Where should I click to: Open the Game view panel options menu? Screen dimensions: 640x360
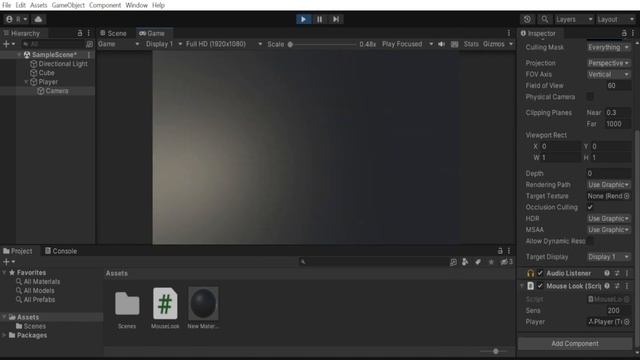pyautogui.click(x=509, y=33)
